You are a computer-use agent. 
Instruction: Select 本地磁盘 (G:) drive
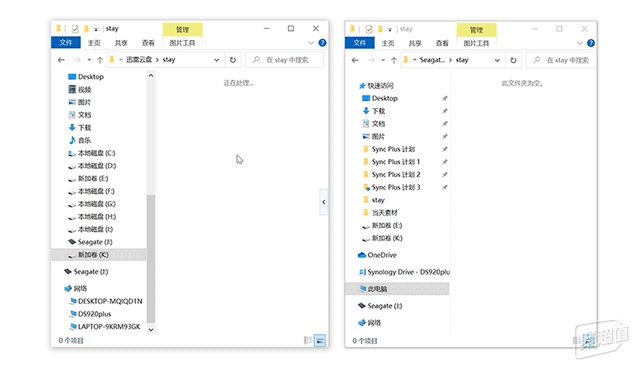pyautogui.click(x=92, y=204)
